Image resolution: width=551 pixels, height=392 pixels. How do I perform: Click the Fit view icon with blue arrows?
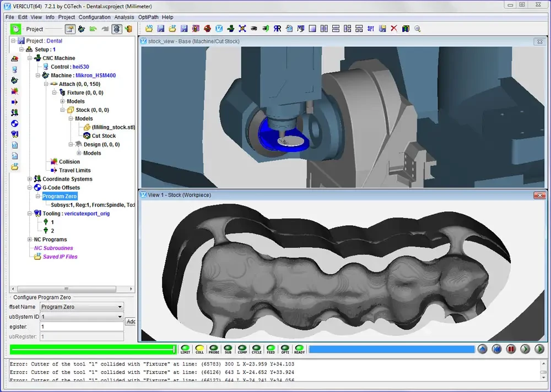pyautogui.click(x=242, y=29)
